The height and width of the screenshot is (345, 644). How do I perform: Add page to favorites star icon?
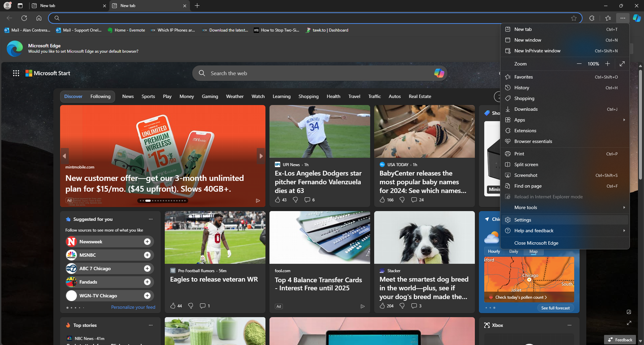[574, 18]
